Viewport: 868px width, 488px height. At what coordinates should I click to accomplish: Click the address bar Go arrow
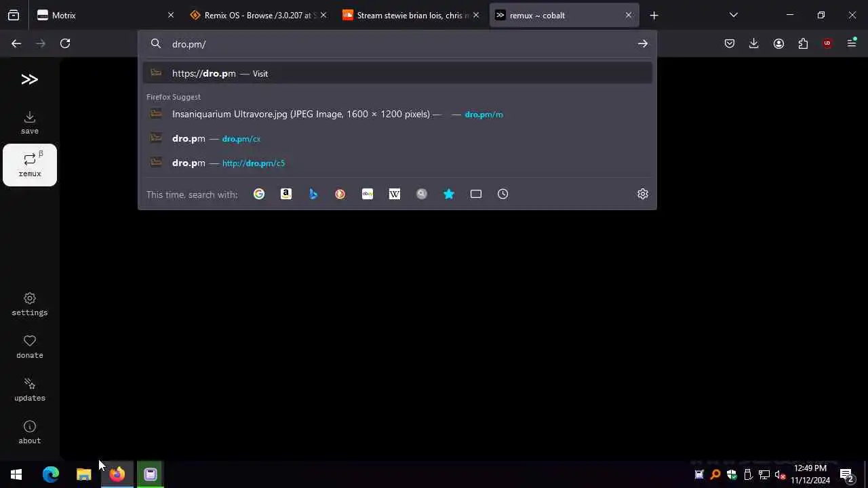click(x=642, y=43)
